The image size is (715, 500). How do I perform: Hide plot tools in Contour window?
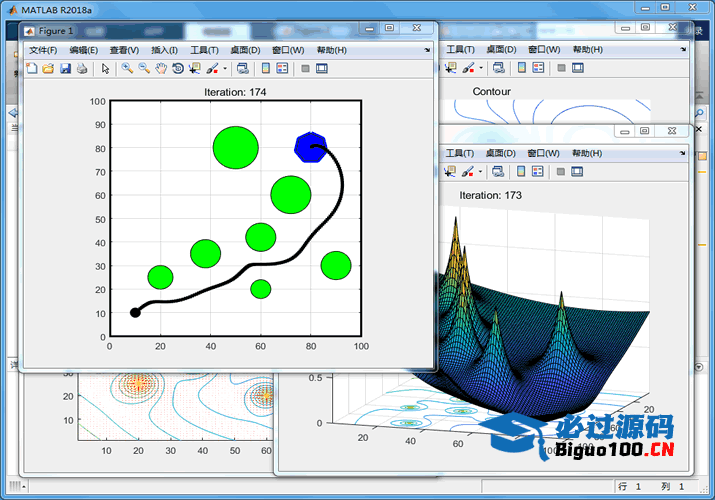click(x=561, y=68)
